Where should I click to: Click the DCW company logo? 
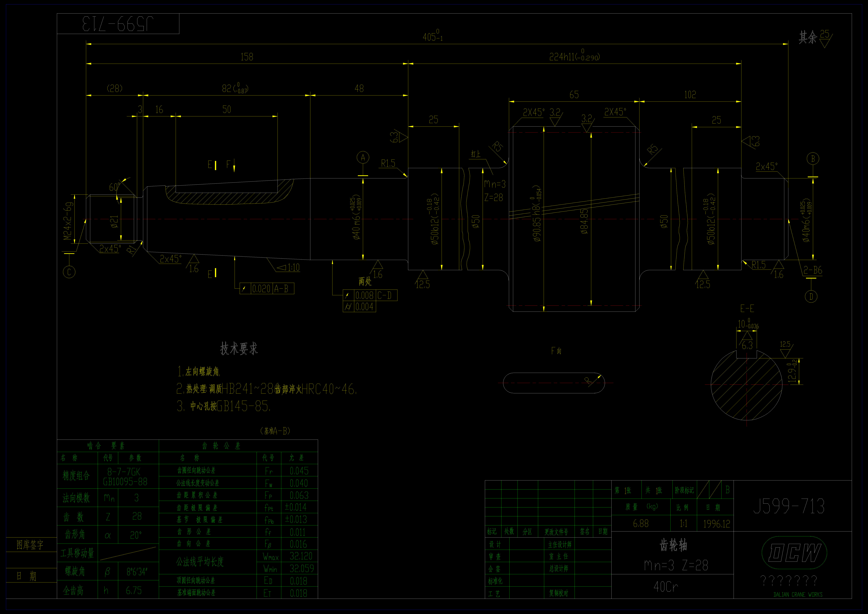pos(794,553)
